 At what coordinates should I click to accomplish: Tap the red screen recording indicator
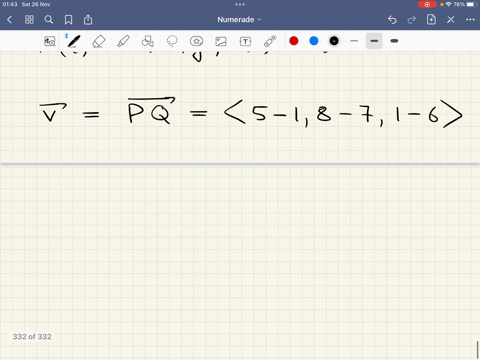pos(427,4)
